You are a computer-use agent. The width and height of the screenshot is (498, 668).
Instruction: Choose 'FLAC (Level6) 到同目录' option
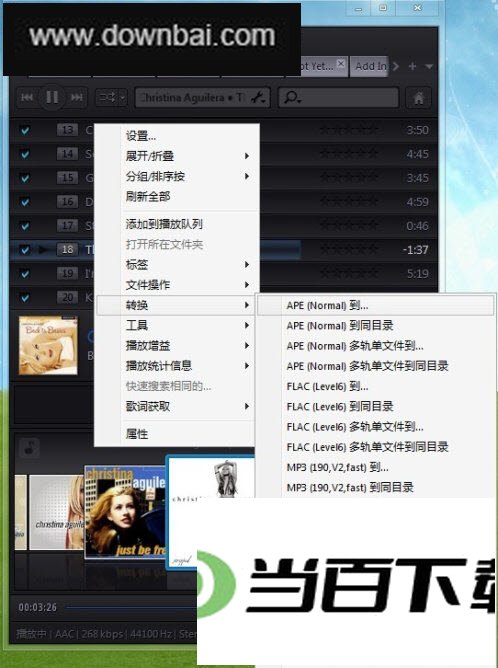376,406
